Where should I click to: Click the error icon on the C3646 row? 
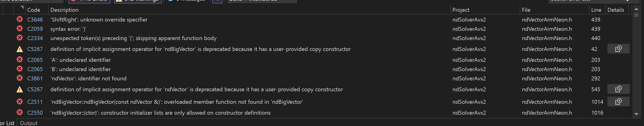(19, 19)
